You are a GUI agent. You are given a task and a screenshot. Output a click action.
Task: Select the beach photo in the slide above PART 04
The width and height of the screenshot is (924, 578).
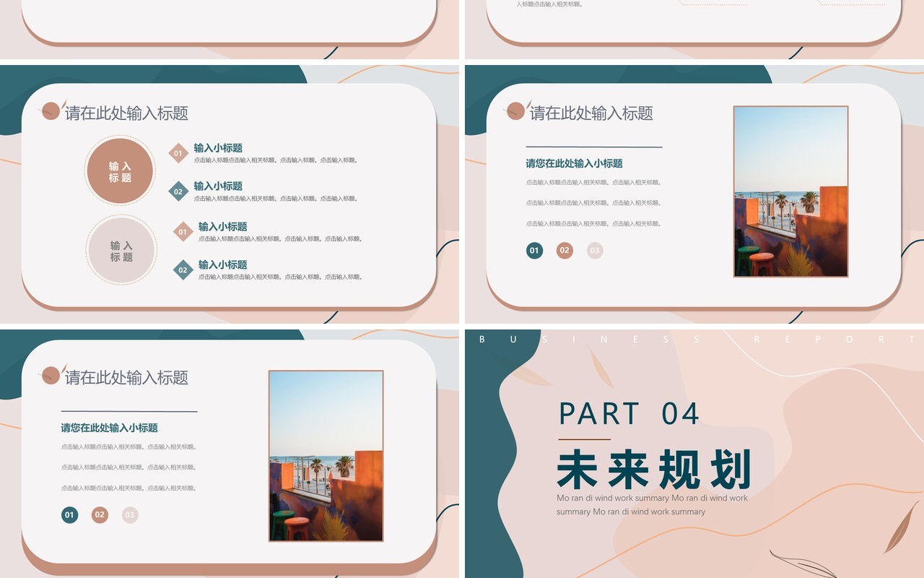coord(790,191)
